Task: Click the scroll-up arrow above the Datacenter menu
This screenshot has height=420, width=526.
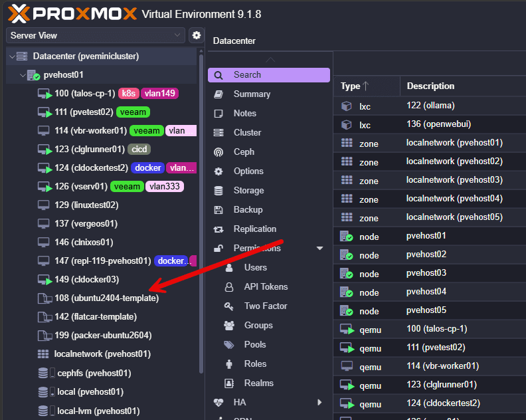Action: (x=270, y=60)
